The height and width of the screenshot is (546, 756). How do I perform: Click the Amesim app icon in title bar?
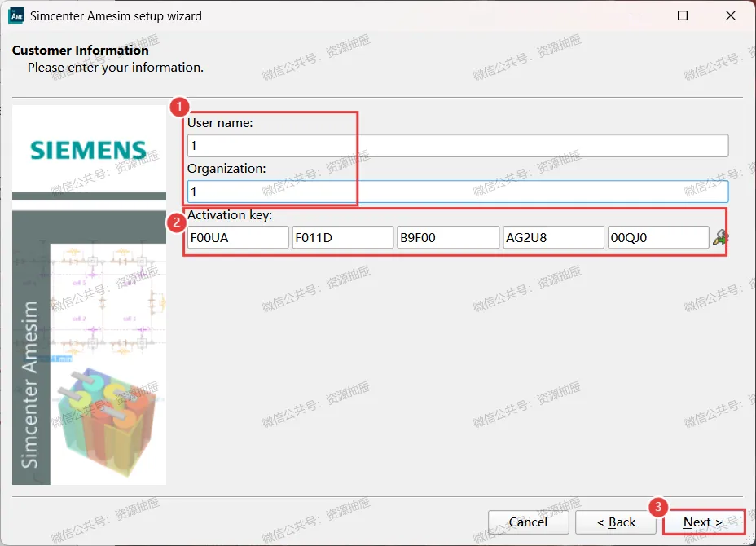[16, 16]
